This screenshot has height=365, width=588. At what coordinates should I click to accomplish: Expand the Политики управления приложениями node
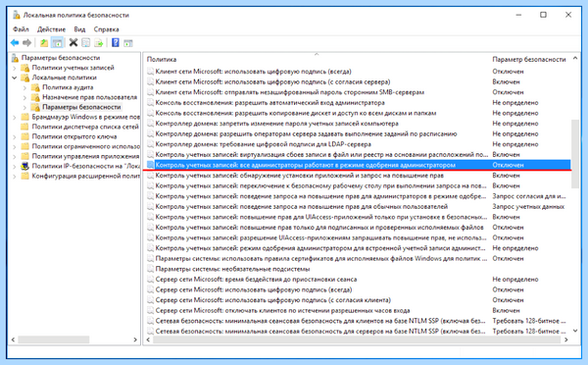click(x=15, y=156)
